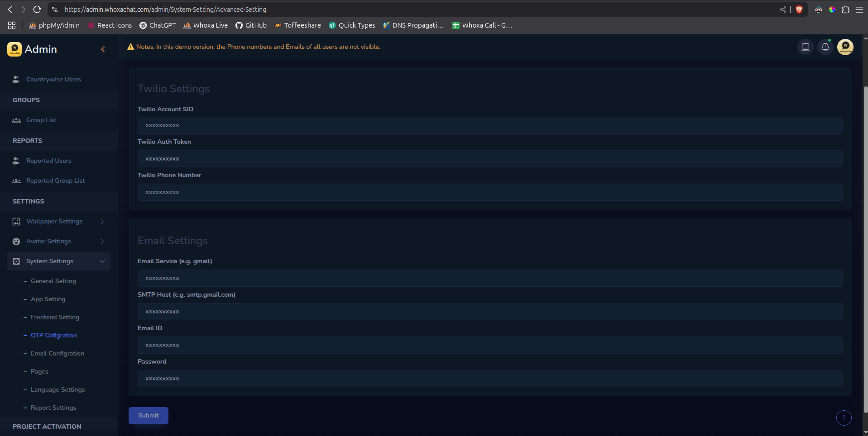Open Language Settings menu item

tap(58, 389)
